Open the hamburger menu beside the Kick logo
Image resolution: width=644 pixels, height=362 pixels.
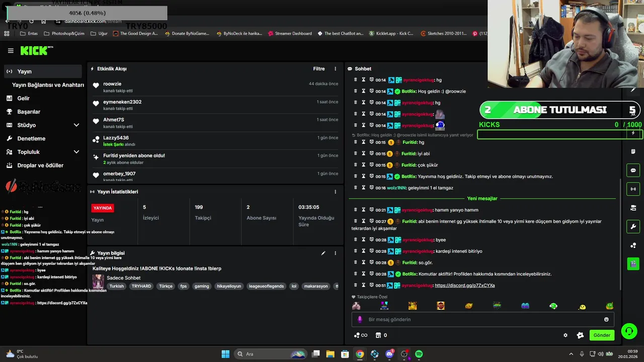tap(11, 51)
